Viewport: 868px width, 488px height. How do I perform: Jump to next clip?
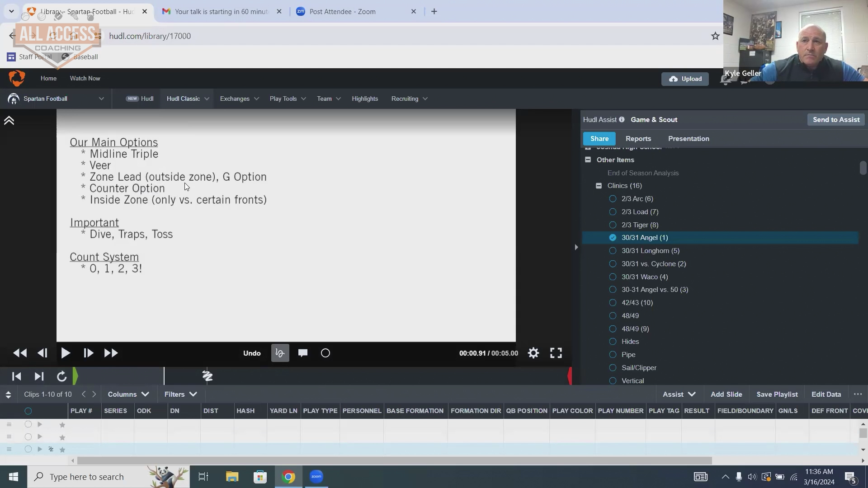(39, 376)
